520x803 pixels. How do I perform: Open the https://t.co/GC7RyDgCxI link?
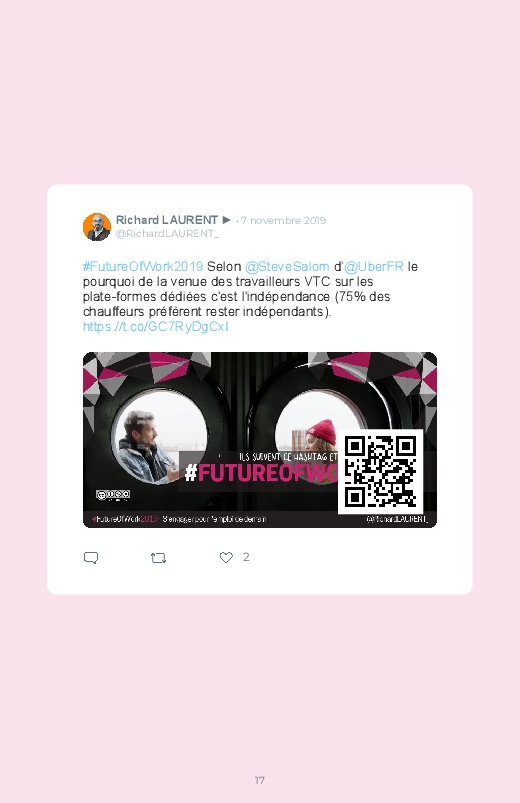tap(156, 327)
